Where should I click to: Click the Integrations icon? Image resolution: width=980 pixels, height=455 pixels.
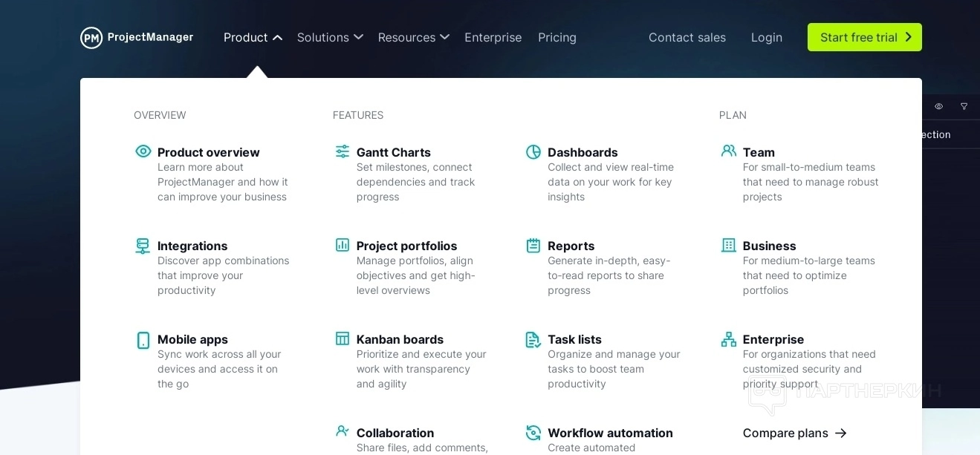pyautogui.click(x=143, y=246)
